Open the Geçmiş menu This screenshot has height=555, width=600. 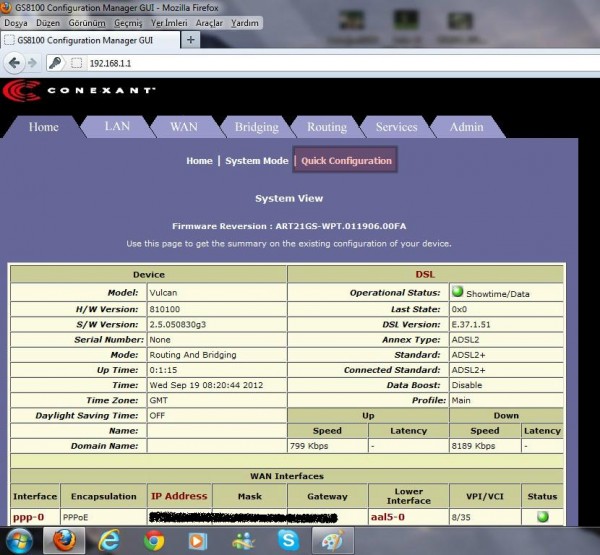(128, 23)
